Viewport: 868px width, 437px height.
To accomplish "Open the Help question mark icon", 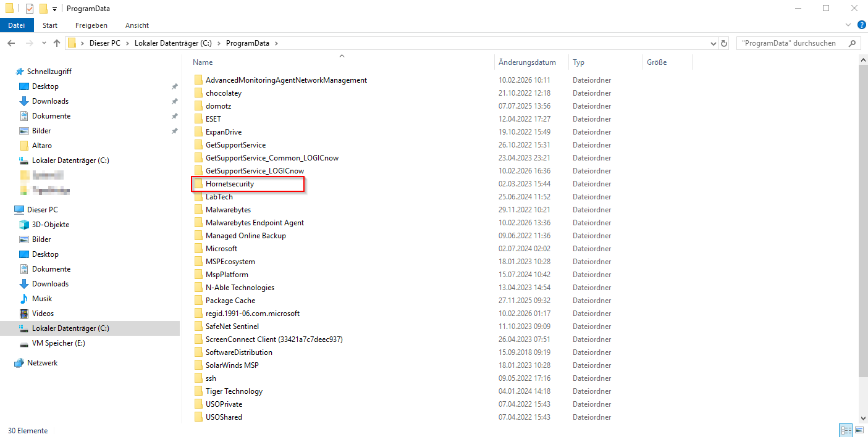I will [x=861, y=25].
